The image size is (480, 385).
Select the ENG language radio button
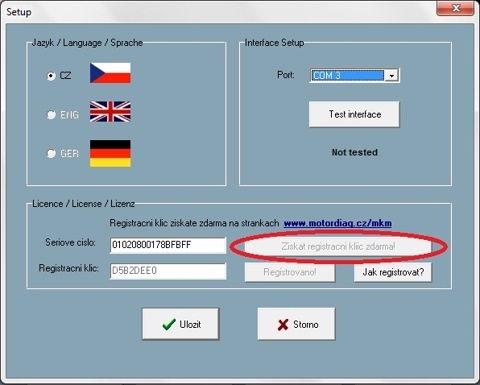(x=51, y=115)
